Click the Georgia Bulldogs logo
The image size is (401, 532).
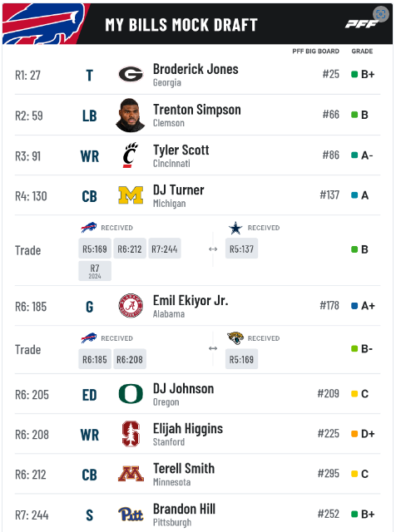[x=131, y=74]
